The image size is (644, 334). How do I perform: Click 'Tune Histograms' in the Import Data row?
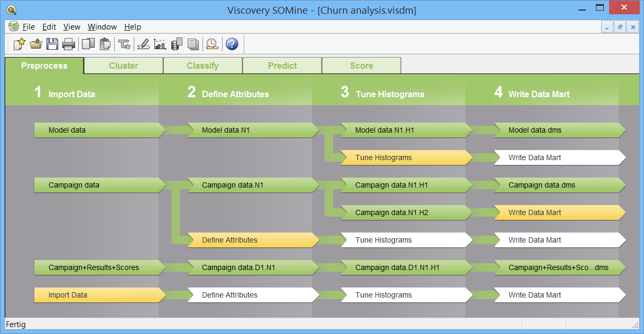click(407, 295)
